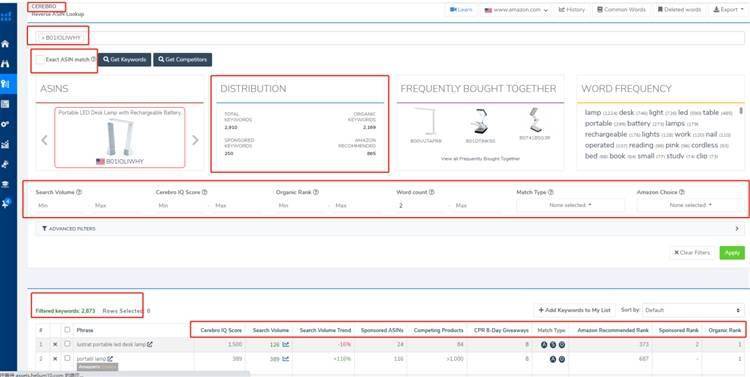Open the key icon tool in sidebar

[x=5, y=124]
